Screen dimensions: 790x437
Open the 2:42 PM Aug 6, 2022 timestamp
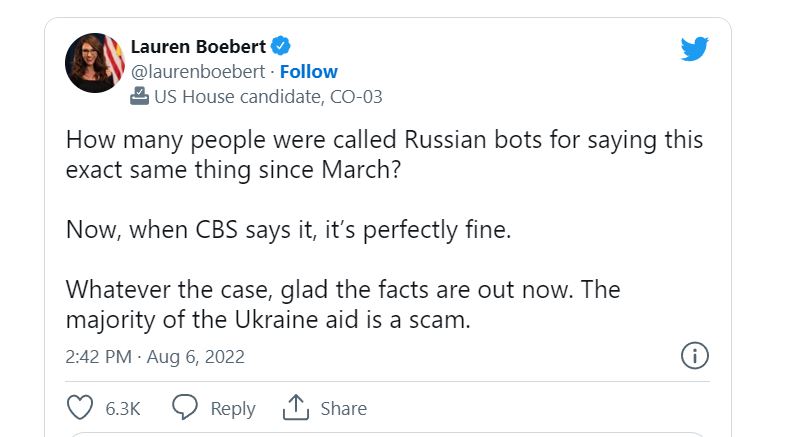tap(155, 356)
